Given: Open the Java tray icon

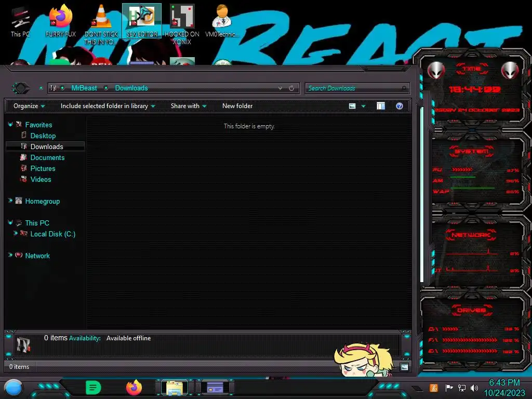Looking at the screenshot, I should tap(433, 388).
